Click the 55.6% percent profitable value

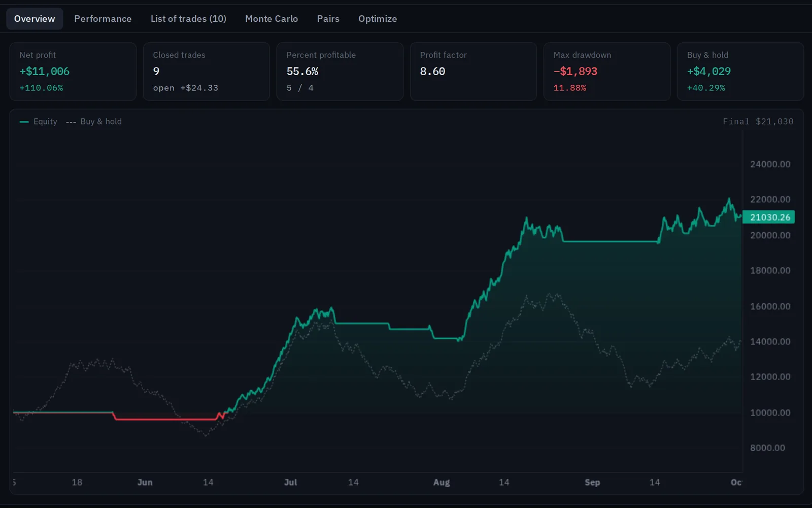(x=302, y=72)
